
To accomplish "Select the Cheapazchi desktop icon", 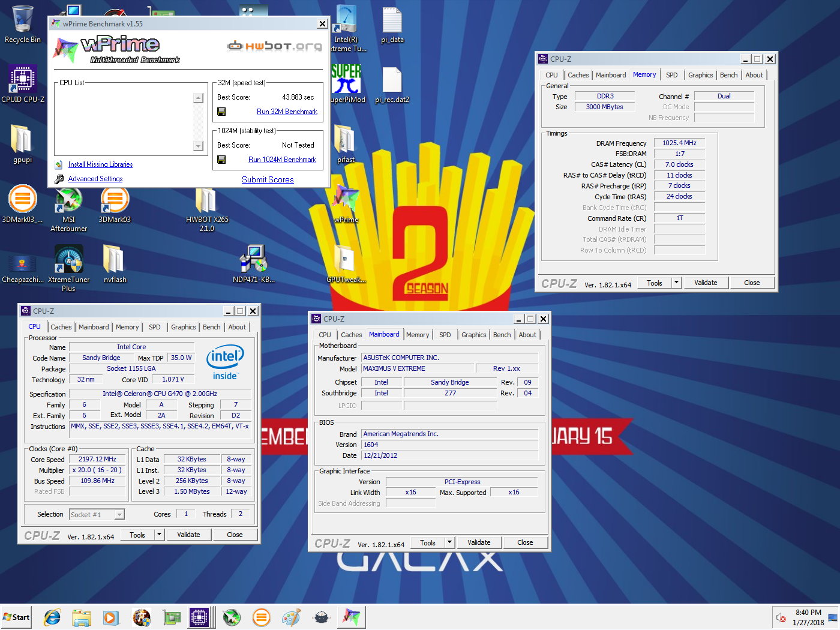I will coord(23,268).
